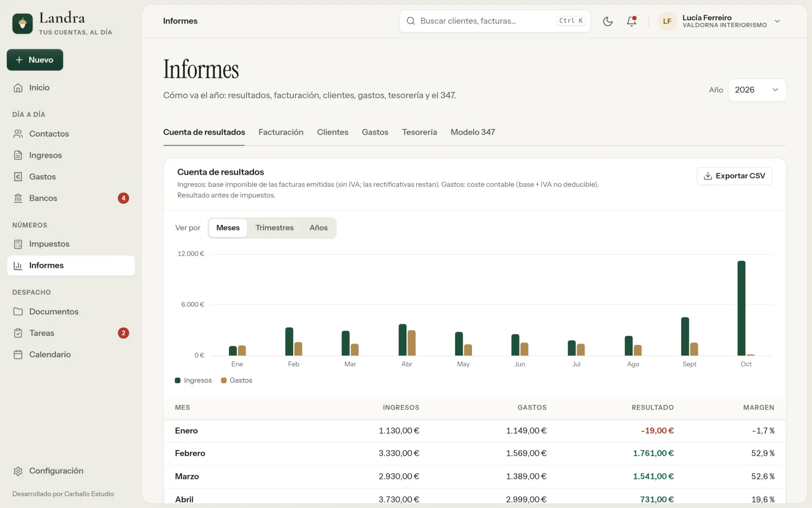Switch chart view to Trimestres
The height and width of the screenshot is (508, 812).
275,228
